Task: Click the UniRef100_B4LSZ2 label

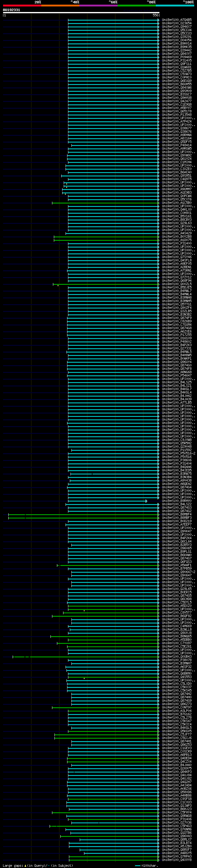Action: click(x=177, y=504)
